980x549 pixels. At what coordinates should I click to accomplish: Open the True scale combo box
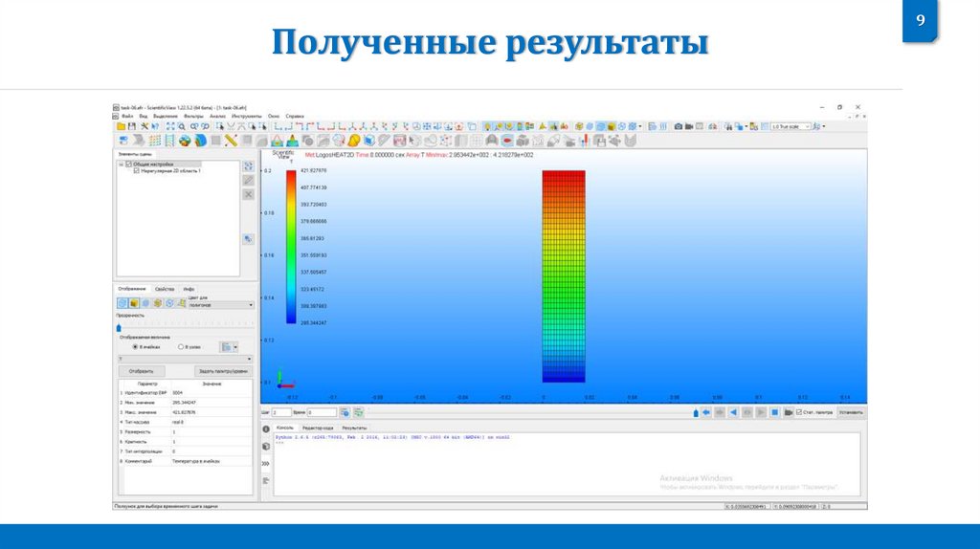click(x=791, y=126)
